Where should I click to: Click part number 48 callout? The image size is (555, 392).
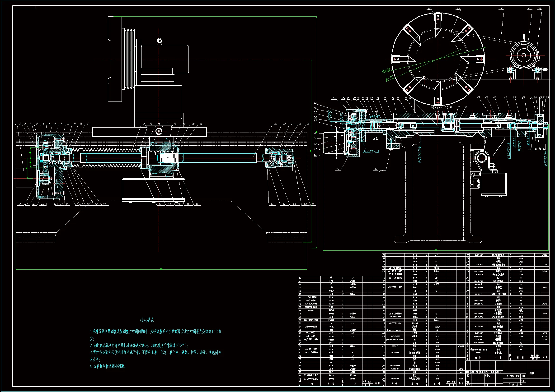[20, 204]
